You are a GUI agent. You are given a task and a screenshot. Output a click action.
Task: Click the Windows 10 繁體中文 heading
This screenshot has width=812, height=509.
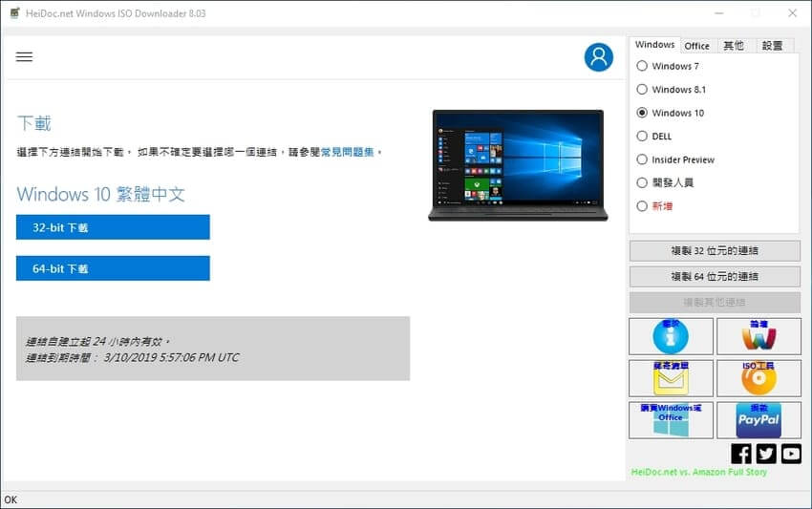tap(101, 194)
